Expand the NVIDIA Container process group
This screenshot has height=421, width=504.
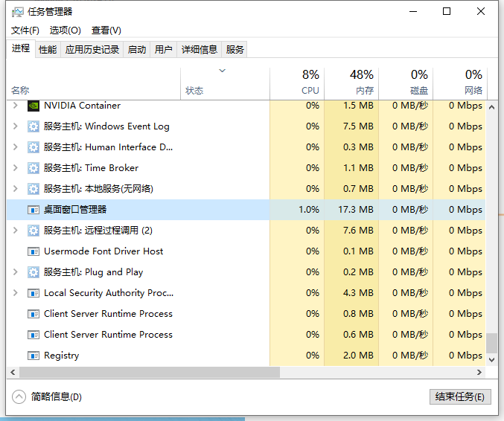pyautogui.click(x=15, y=106)
